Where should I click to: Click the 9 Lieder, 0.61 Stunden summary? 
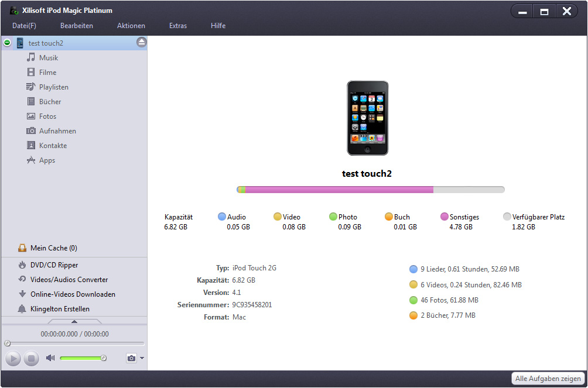pos(470,269)
